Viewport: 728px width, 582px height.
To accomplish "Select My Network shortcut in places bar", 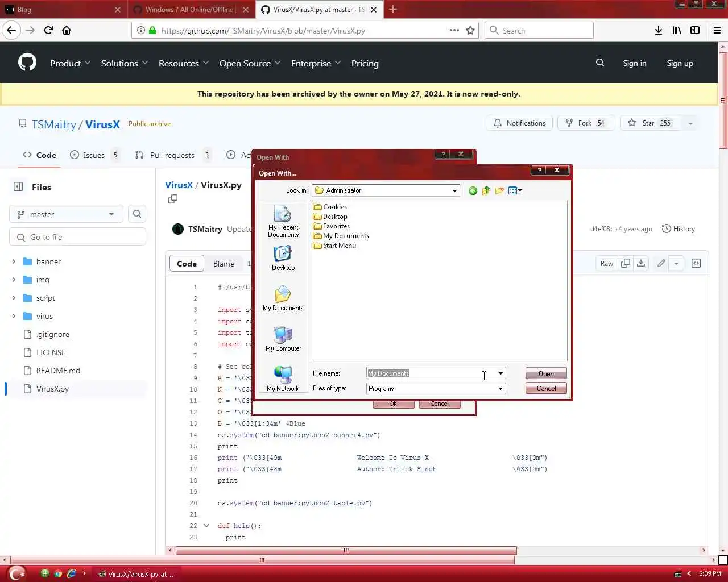I will [283, 379].
